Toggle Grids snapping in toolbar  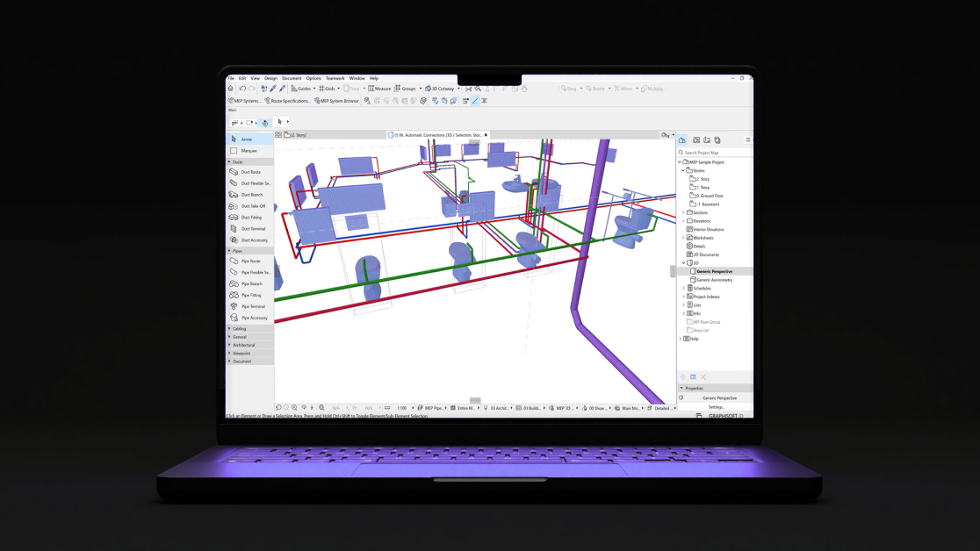(327, 89)
